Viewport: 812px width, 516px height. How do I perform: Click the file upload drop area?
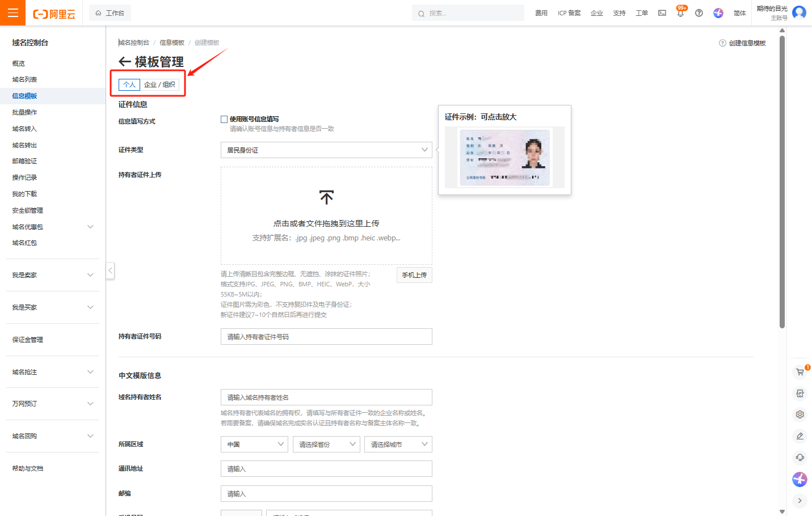[x=326, y=215]
